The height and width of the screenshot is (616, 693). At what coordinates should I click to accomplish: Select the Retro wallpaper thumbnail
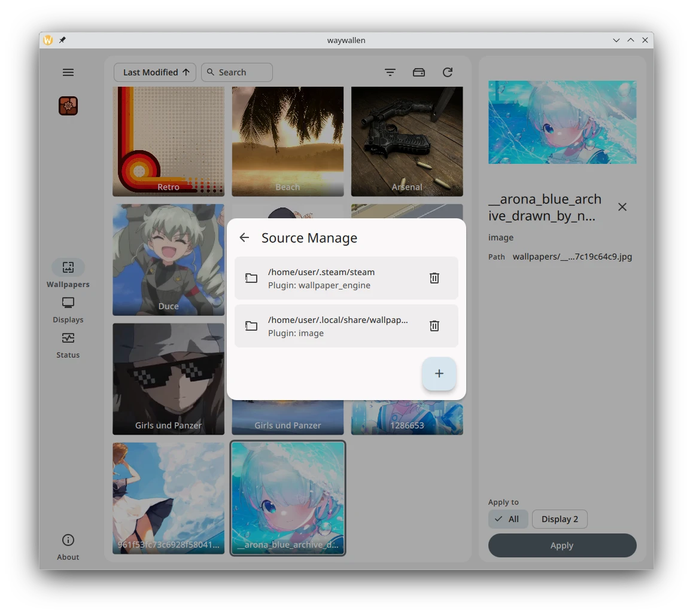coord(168,141)
